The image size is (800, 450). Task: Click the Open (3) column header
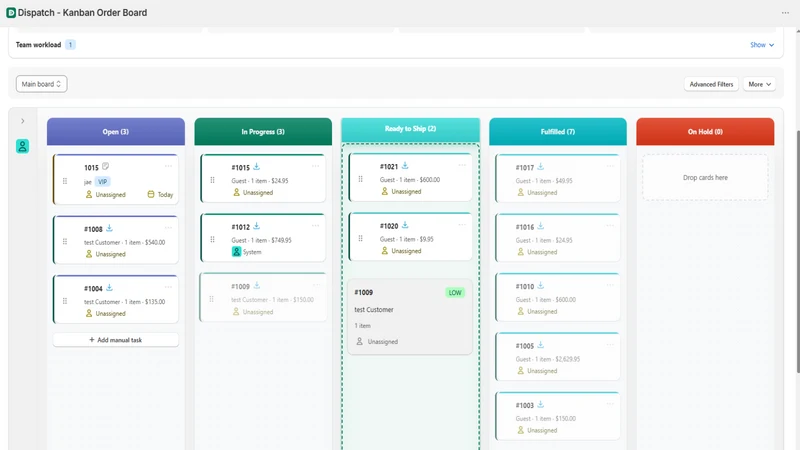[x=116, y=132]
